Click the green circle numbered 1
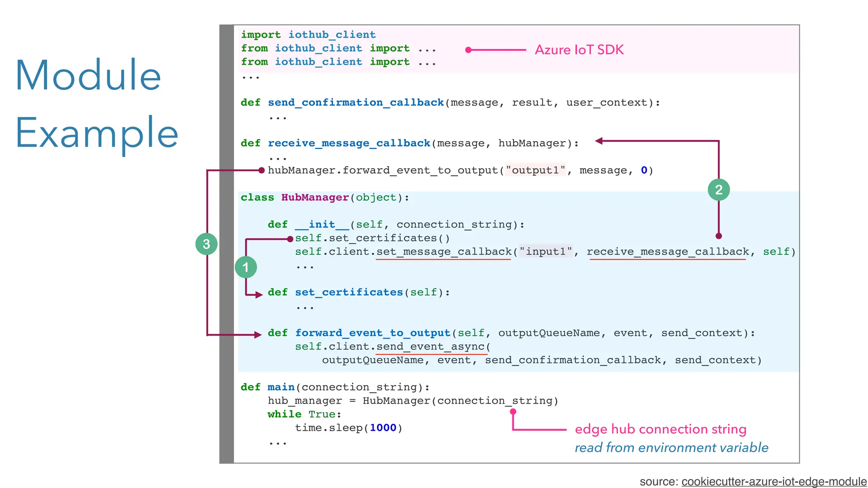Image resolution: width=868 pixels, height=488 pixels. 246,267
